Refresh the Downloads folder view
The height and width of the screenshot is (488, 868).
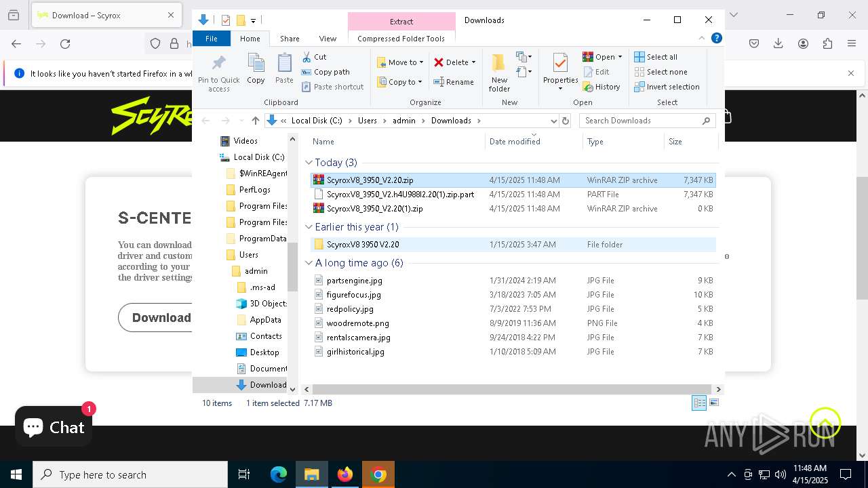[x=566, y=121]
